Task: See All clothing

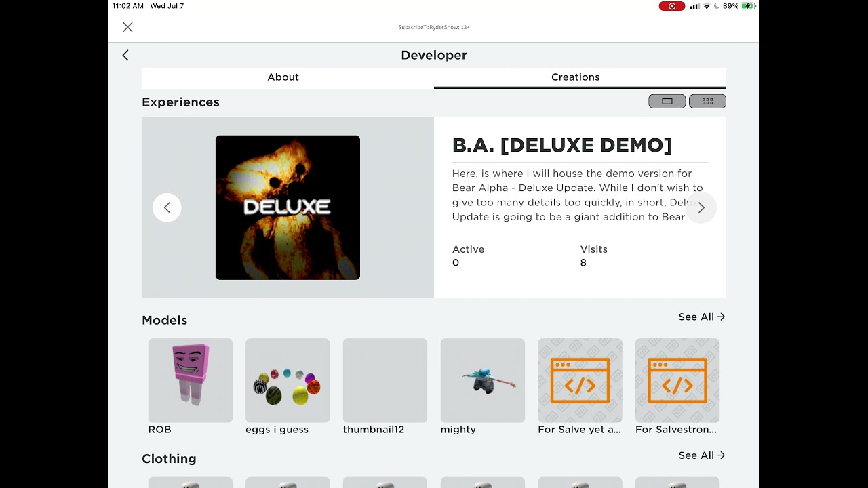Action: tap(702, 455)
